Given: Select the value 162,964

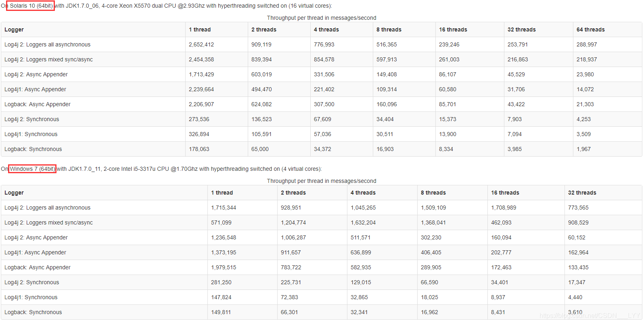Looking at the screenshot, I should tap(578, 252).
